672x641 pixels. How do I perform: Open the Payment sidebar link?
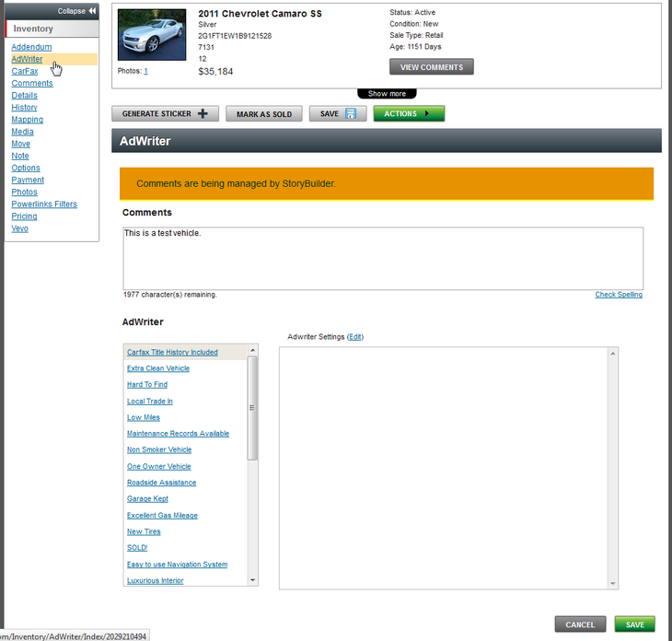click(x=28, y=180)
